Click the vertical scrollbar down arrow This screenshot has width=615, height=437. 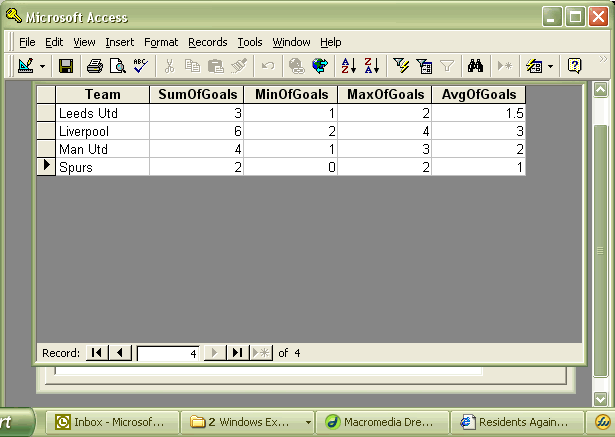(x=600, y=399)
